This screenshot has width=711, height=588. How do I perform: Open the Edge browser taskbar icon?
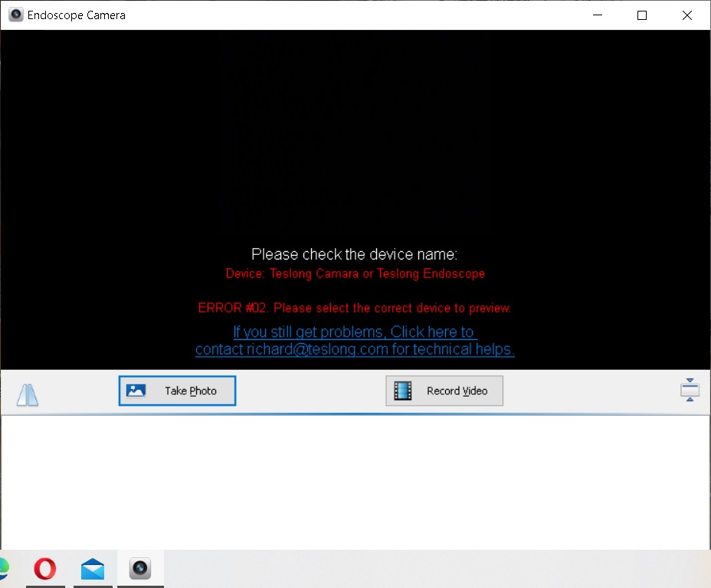click(x=4, y=569)
